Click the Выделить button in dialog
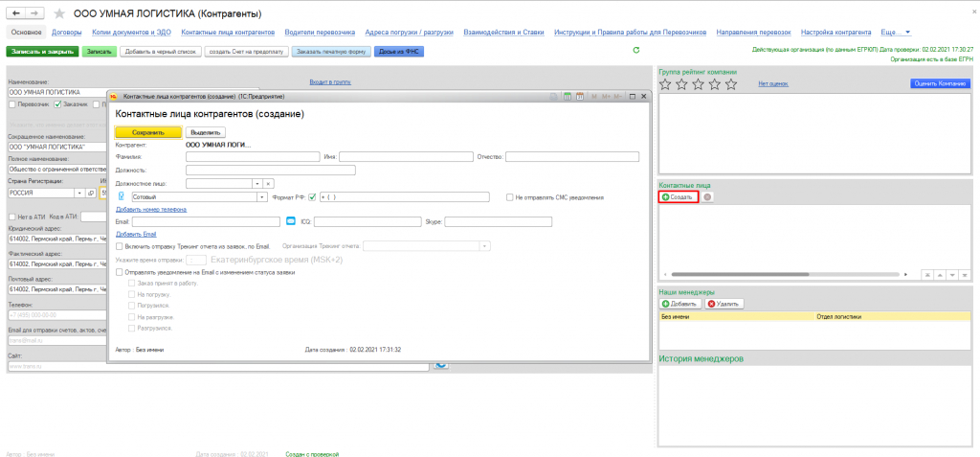This screenshot has width=980, height=457. point(206,132)
